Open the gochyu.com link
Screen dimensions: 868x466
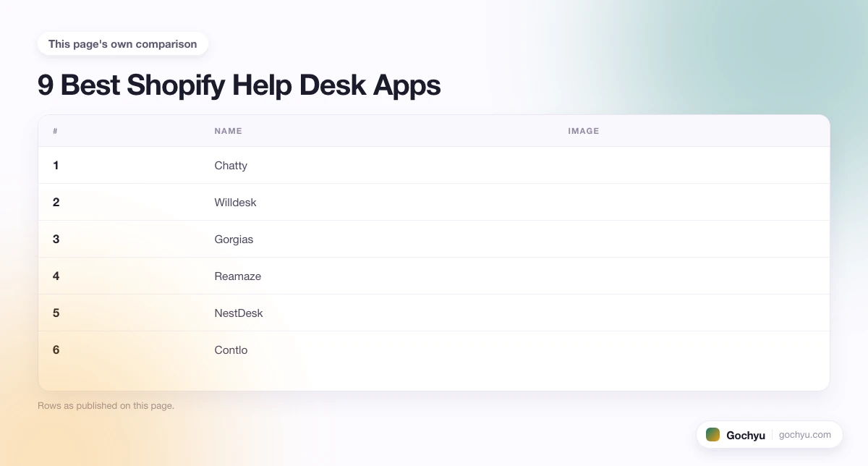coord(805,435)
